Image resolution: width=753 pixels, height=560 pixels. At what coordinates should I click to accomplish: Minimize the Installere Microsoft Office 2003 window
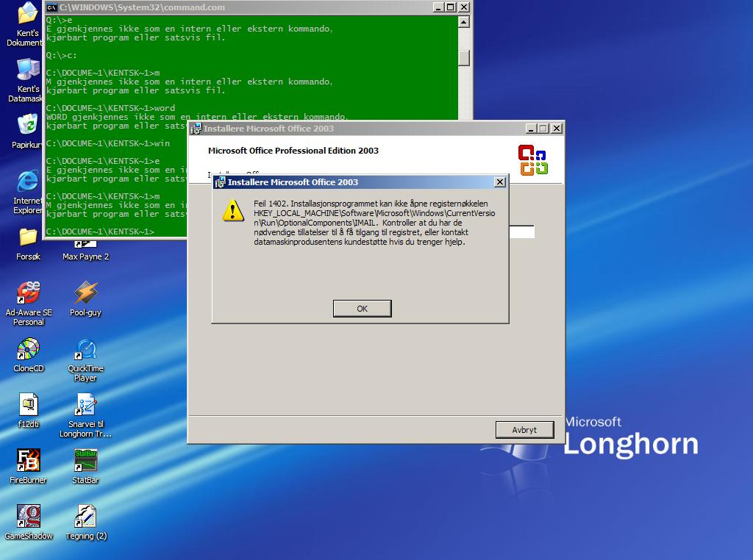(531, 129)
